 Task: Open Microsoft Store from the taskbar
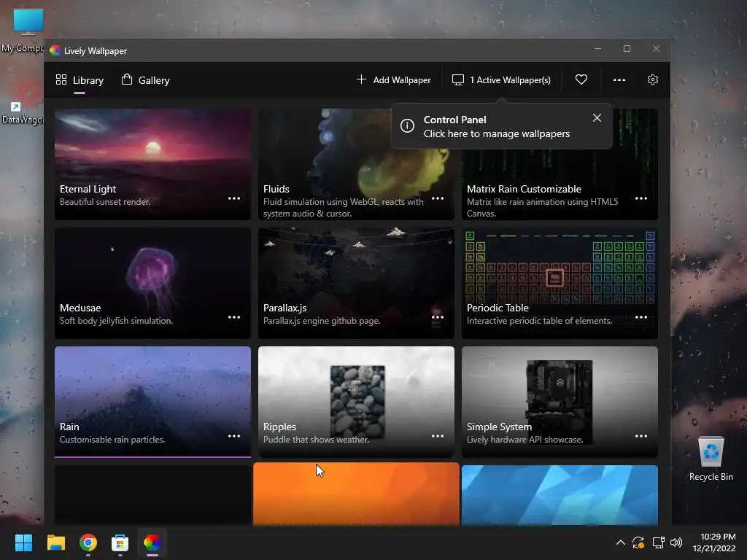click(x=120, y=542)
